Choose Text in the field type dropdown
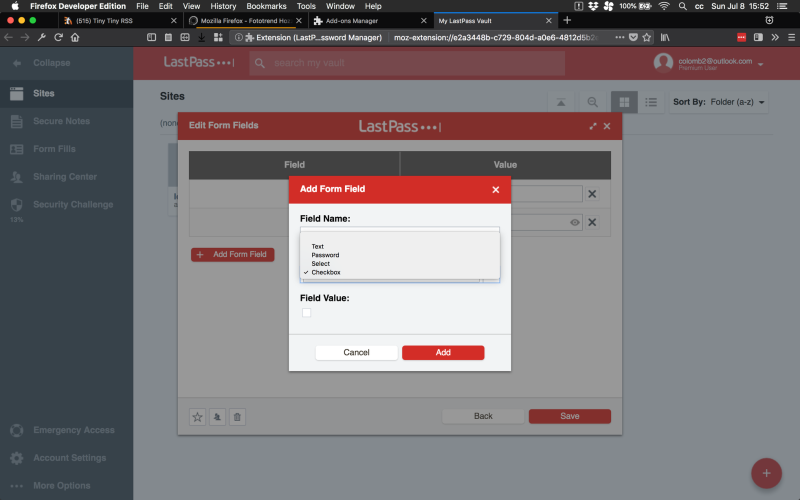The image size is (800, 500). pyautogui.click(x=317, y=246)
